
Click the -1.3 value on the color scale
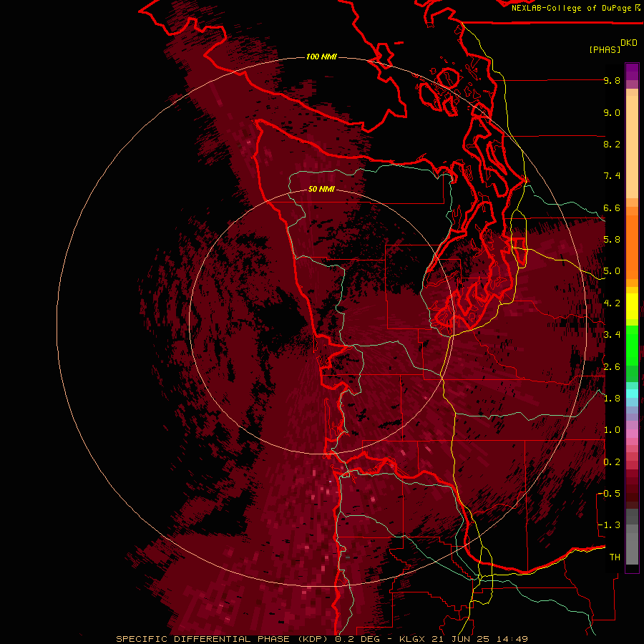609,525
